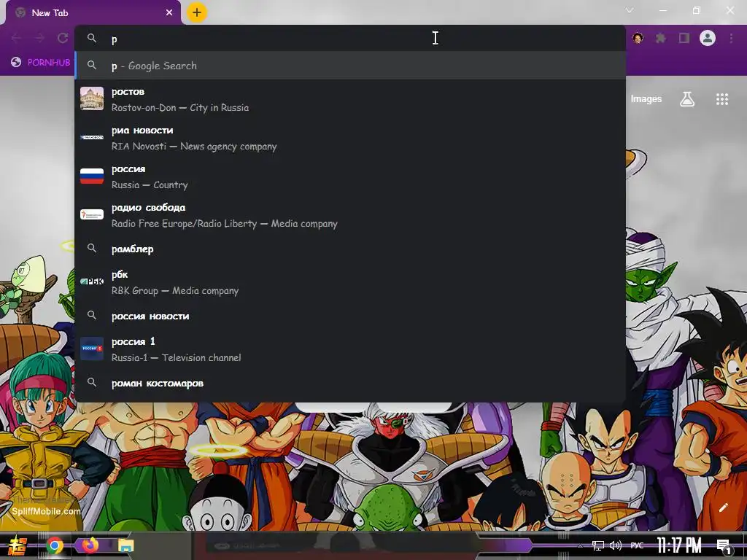
Task: Open the Google apps grid
Action: coord(722,99)
